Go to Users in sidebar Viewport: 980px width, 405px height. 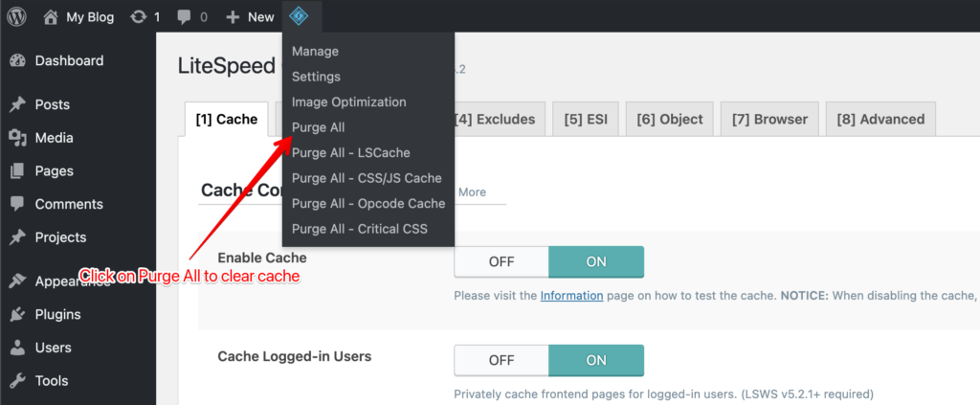(54, 348)
